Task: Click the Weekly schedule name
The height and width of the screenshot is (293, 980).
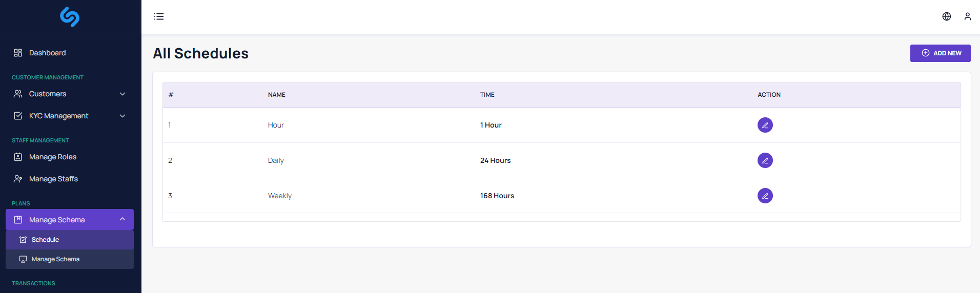Action: (x=280, y=196)
